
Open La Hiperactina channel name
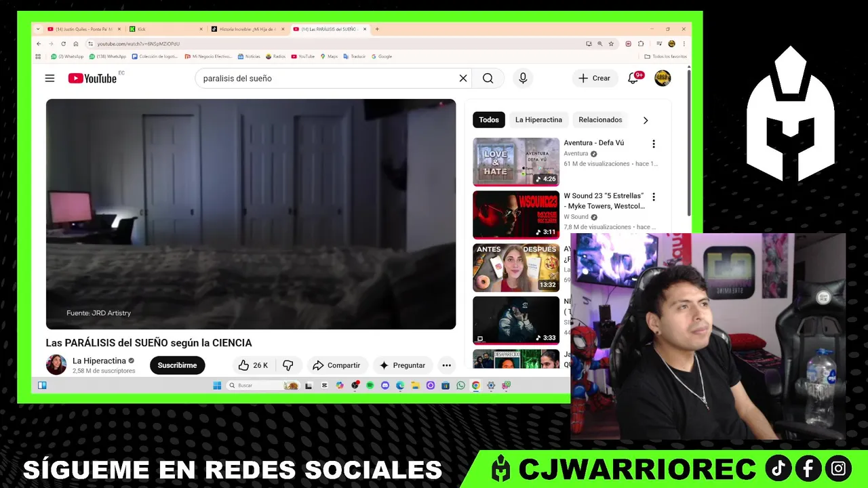pos(99,361)
